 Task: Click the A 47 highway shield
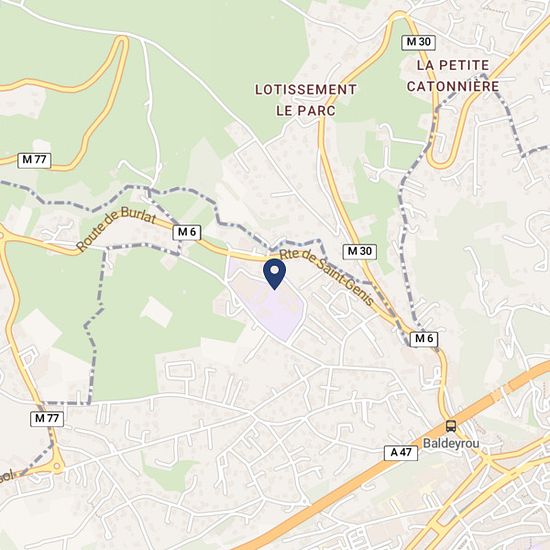click(401, 453)
